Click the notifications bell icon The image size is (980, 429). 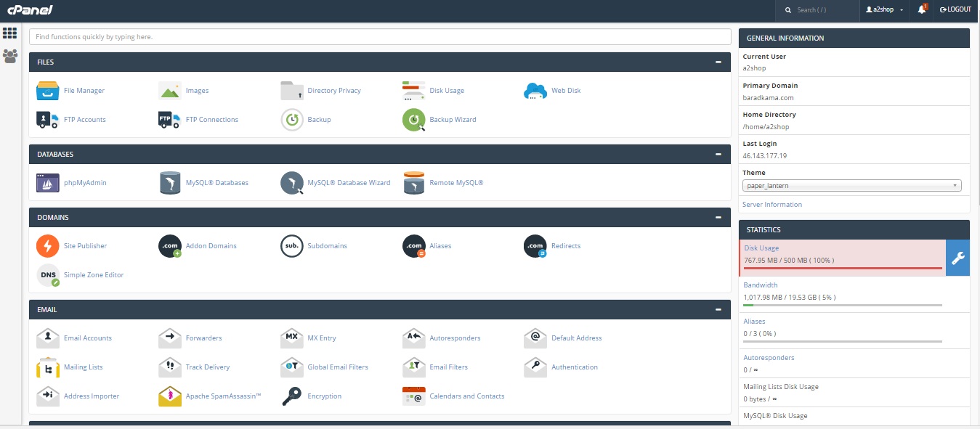click(922, 9)
